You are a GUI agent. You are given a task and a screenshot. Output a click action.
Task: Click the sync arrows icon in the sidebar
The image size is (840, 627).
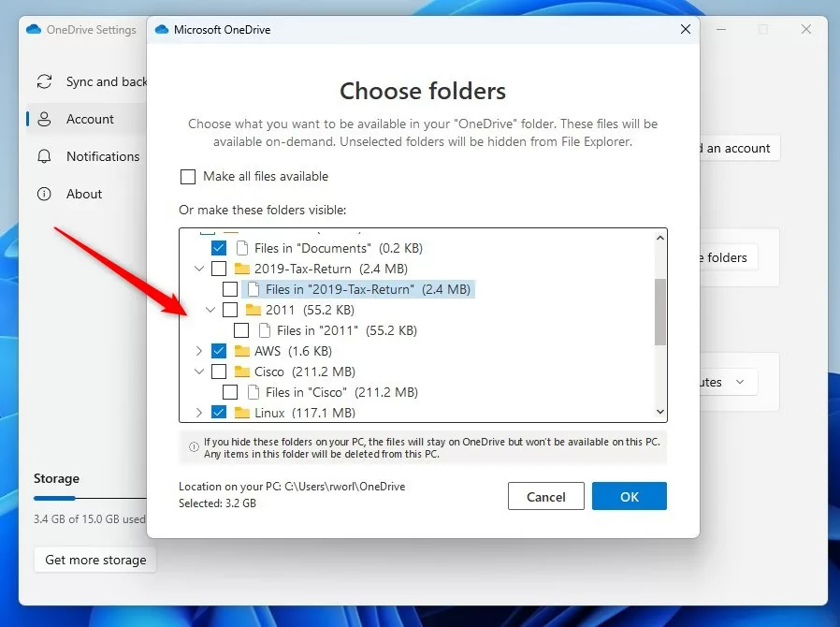tap(45, 81)
